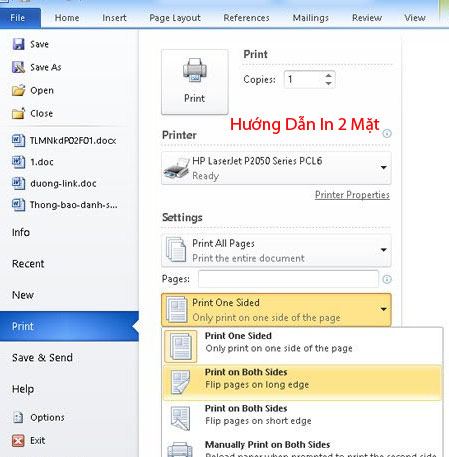Click the info icon next to Printer heading

387,134
